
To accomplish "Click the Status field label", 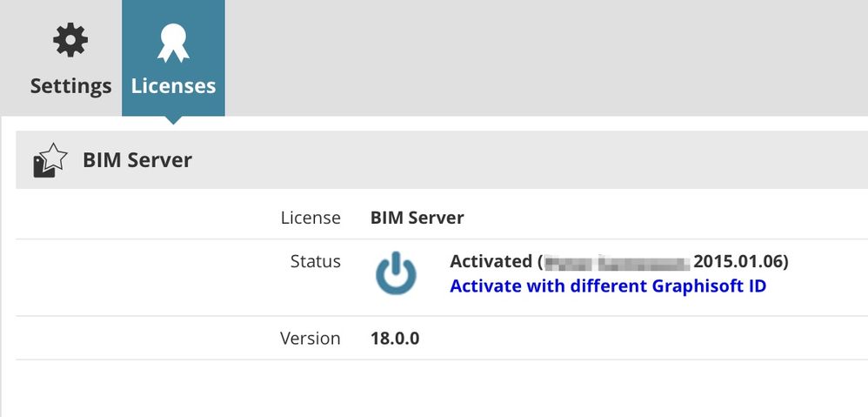I will pyautogui.click(x=316, y=261).
